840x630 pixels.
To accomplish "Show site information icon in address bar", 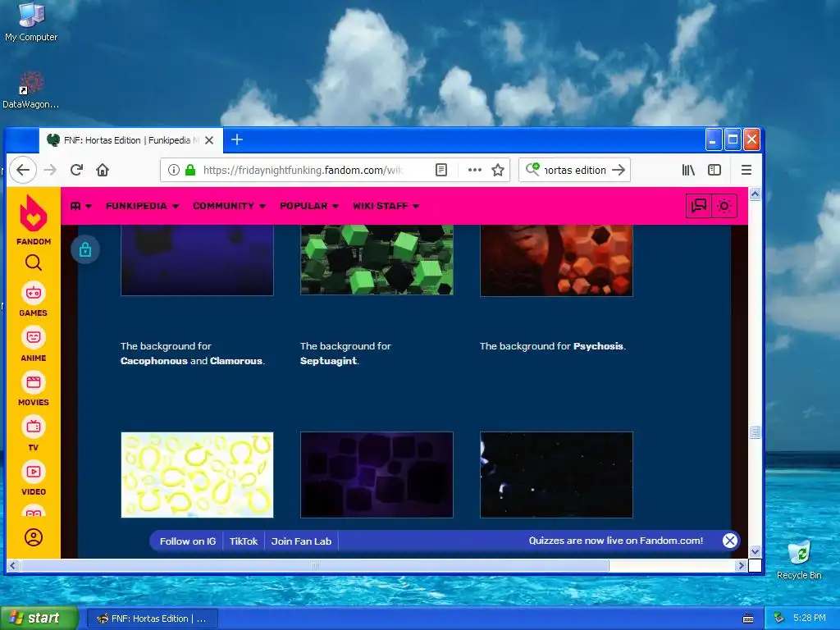I will coord(174,171).
